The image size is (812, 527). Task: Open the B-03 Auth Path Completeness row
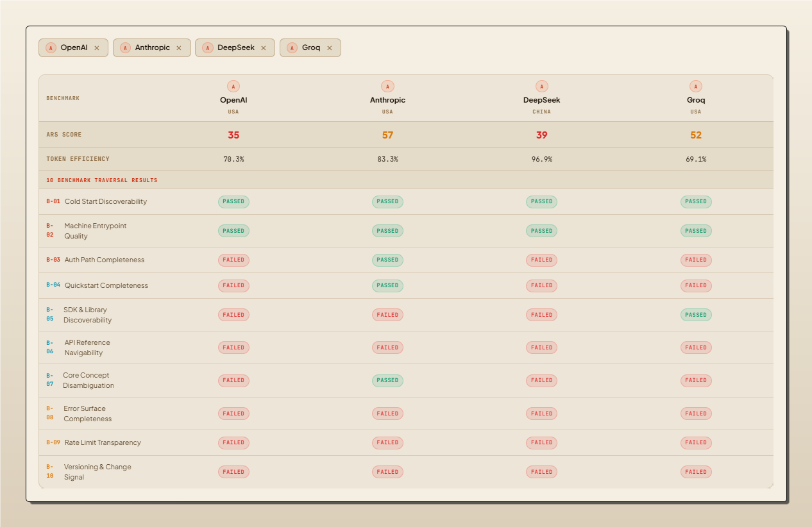[x=406, y=260]
